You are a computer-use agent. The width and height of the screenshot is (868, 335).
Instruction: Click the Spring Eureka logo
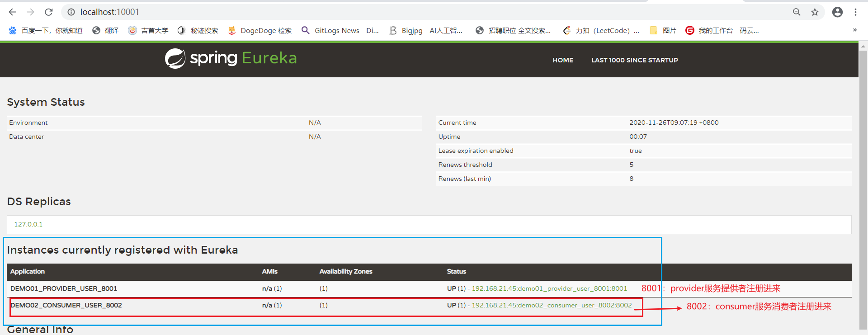231,58
